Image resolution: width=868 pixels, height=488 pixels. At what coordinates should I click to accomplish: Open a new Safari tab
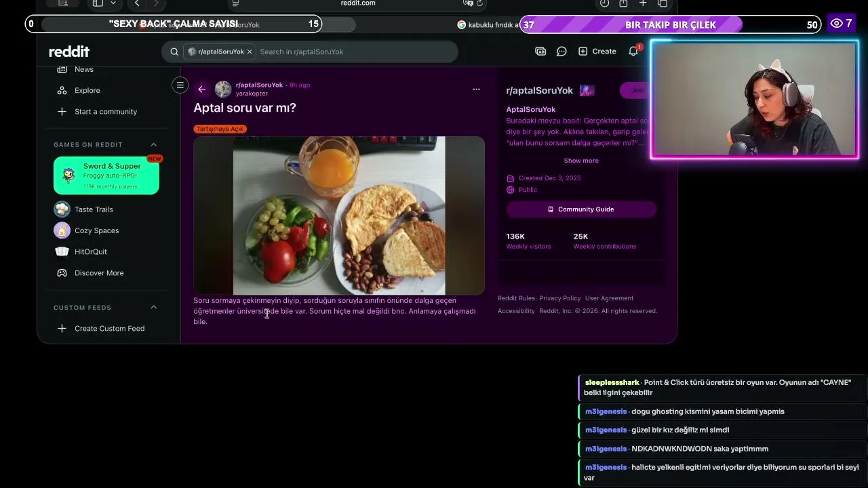pos(643,3)
